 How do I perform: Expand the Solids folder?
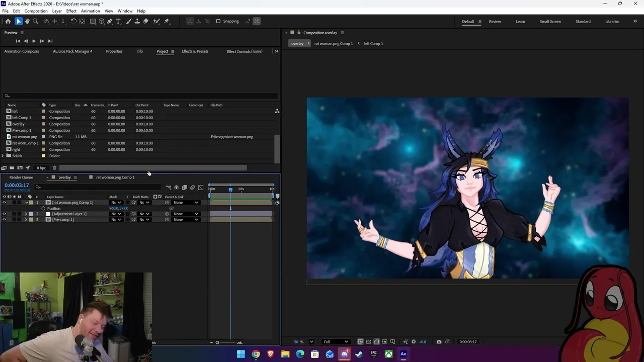click(3, 156)
